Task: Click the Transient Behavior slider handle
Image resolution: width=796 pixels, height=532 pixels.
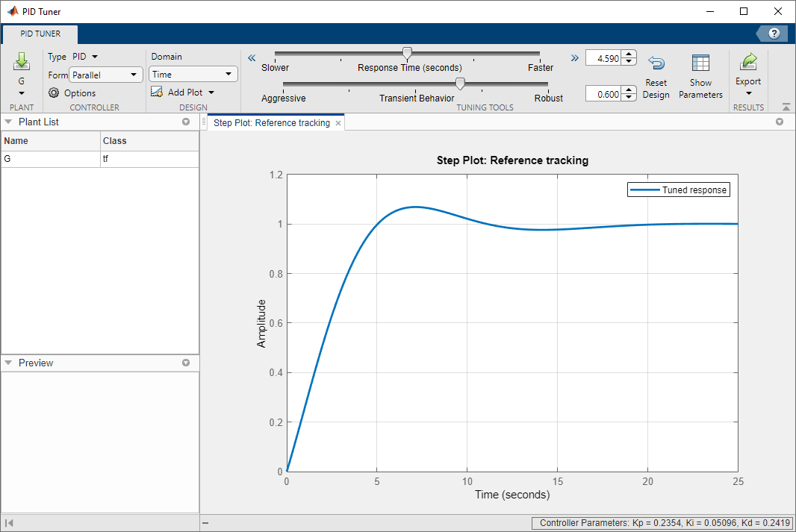Action: 460,84
